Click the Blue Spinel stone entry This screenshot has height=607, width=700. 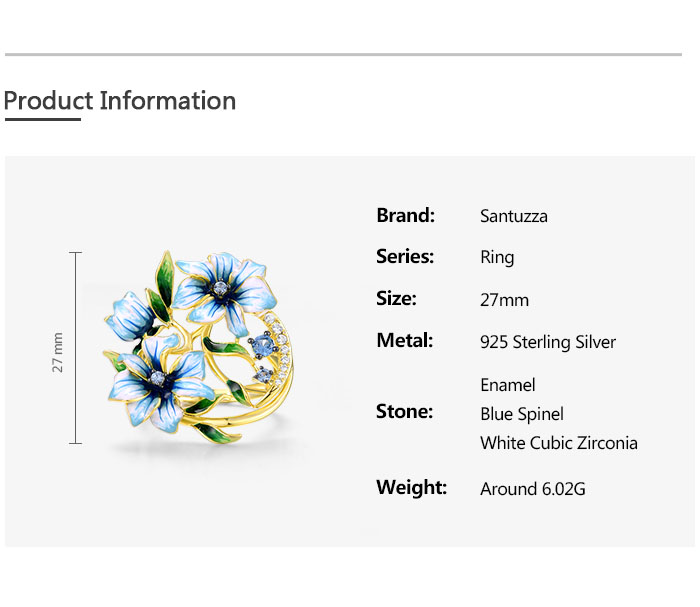[x=522, y=414]
